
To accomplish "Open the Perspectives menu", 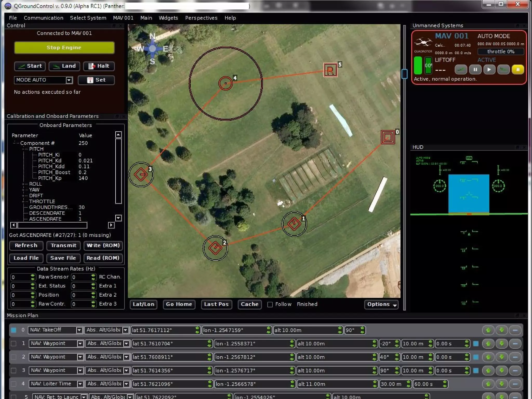I will pyautogui.click(x=201, y=18).
